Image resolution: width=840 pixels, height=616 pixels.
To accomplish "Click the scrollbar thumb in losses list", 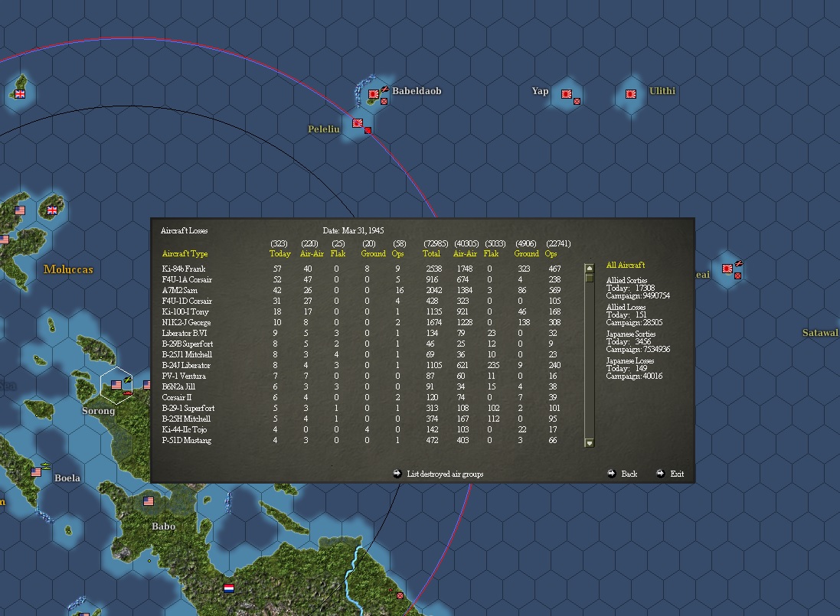I will point(590,278).
